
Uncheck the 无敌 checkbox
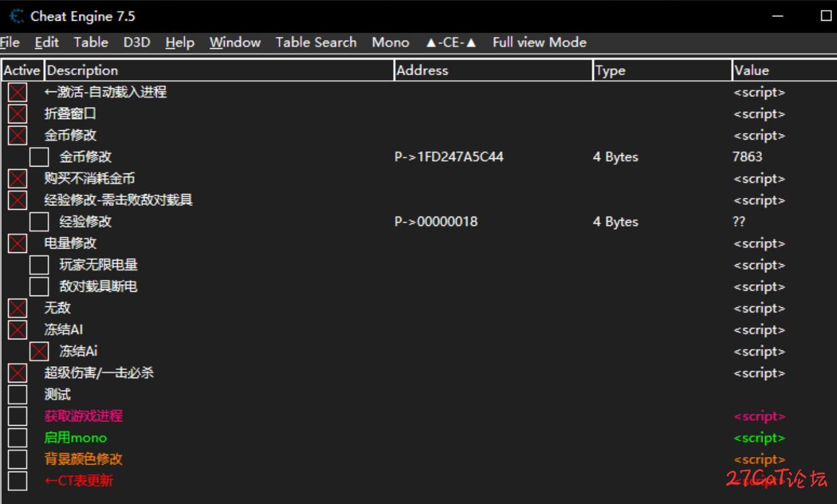pos(18,308)
